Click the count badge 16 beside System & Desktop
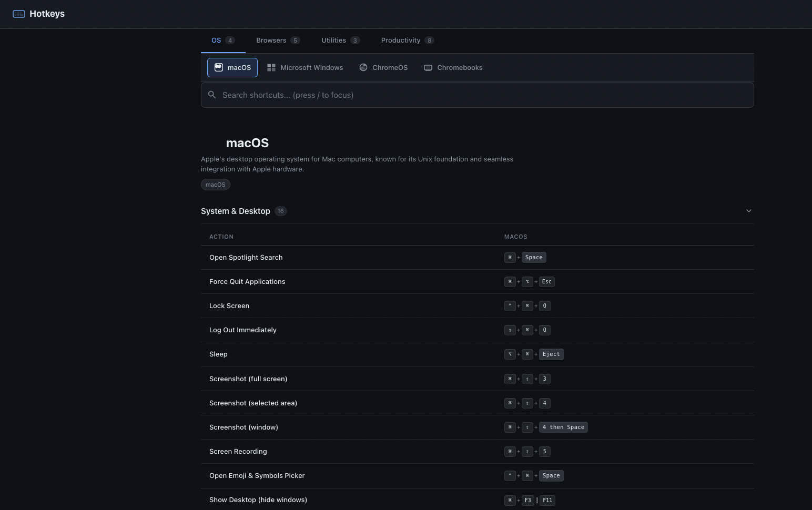The width and height of the screenshot is (812, 510). click(x=281, y=211)
